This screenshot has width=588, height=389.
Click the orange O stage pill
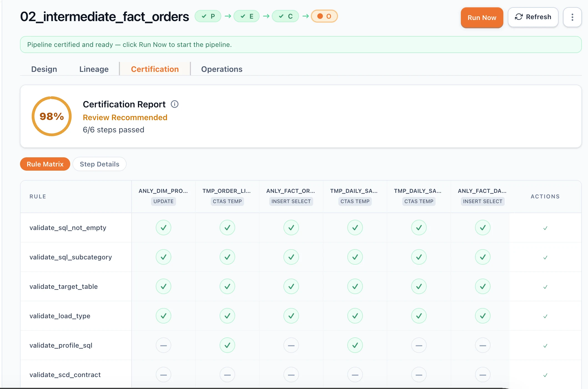point(324,16)
